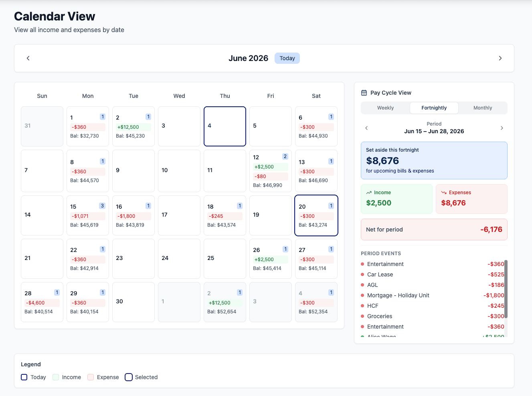Click the AGL period event row
532x396 pixels.
click(433, 285)
